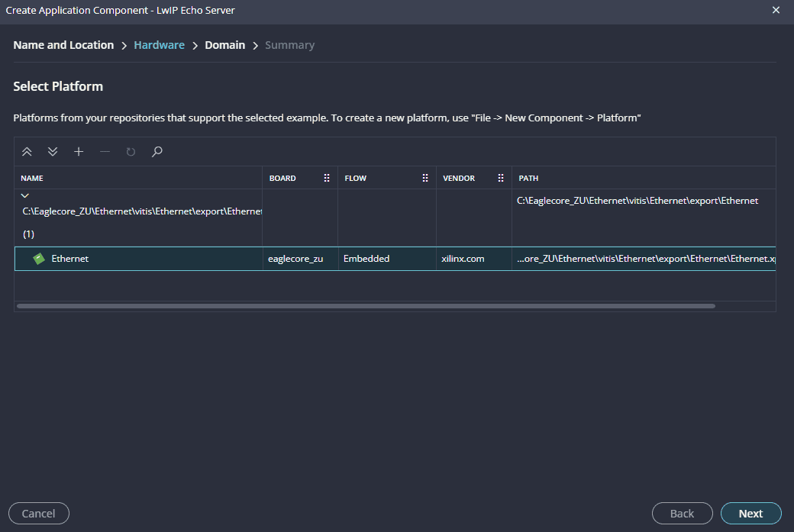The image size is (794, 532).
Task: Click the BOARD column grip handle
Action: (327, 178)
